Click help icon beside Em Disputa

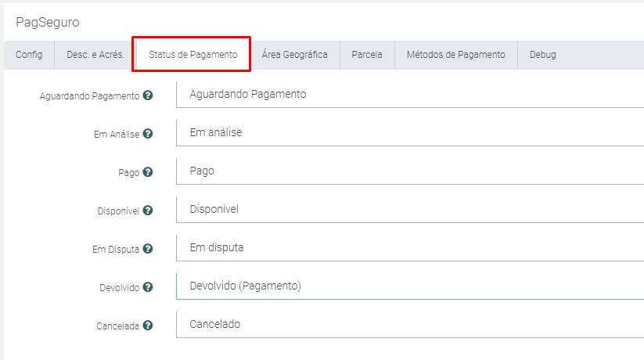coord(148,249)
